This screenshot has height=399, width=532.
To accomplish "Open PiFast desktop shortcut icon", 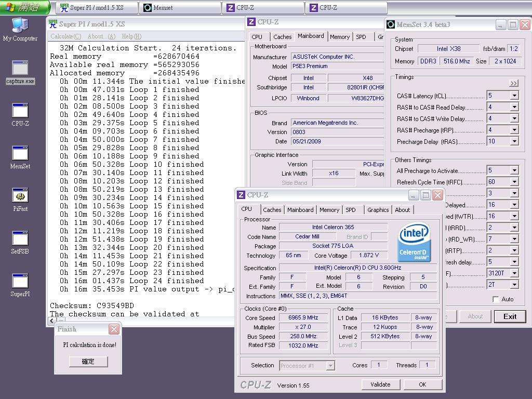I will pos(20,200).
